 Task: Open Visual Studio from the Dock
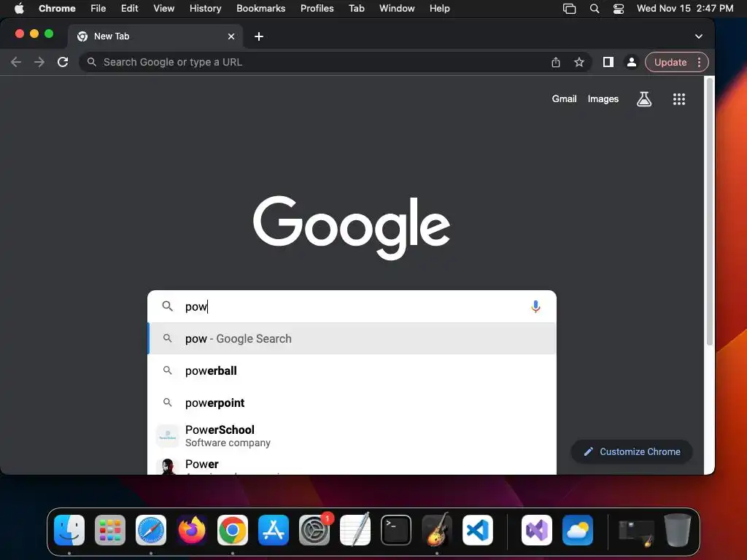(x=537, y=530)
